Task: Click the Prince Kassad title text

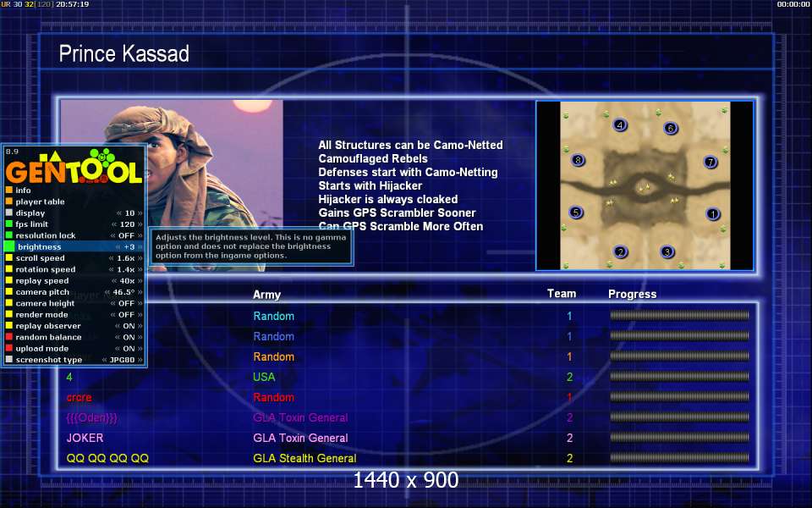Action: pos(123,54)
